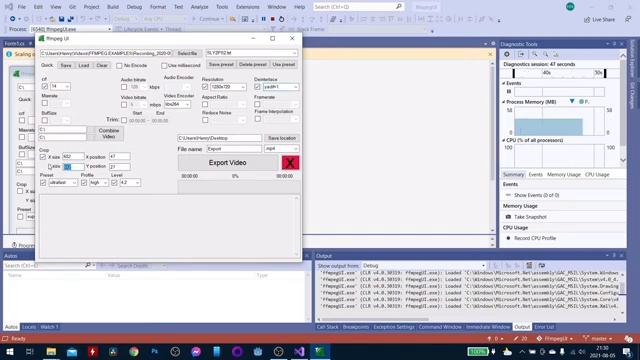This screenshot has height=360, width=640.
Task: Open File Explorer from the taskbar
Action: point(51,351)
